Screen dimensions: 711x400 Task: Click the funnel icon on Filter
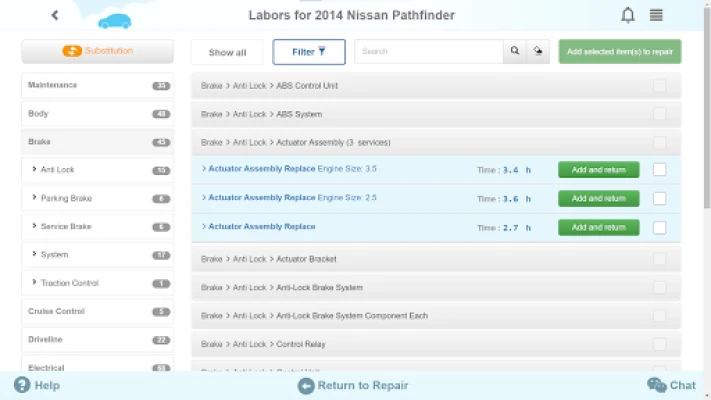coord(321,51)
